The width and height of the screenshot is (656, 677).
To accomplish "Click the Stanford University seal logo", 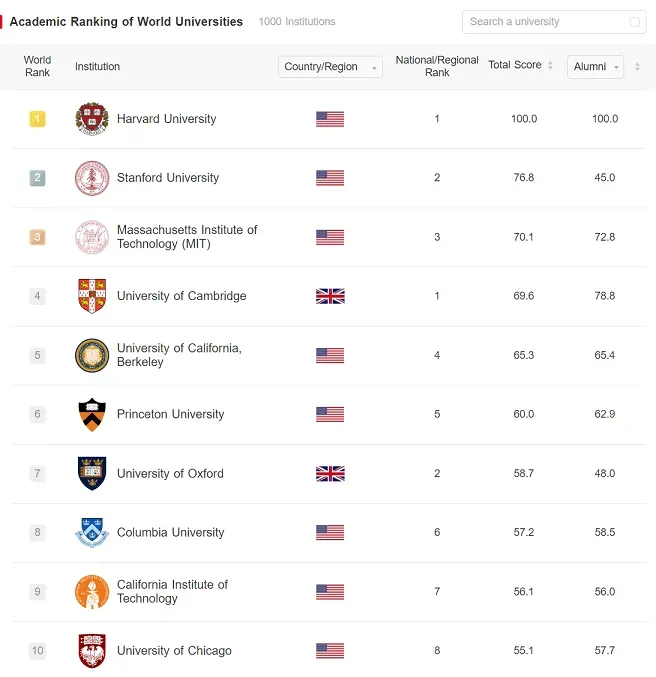I will coord(92,178).
